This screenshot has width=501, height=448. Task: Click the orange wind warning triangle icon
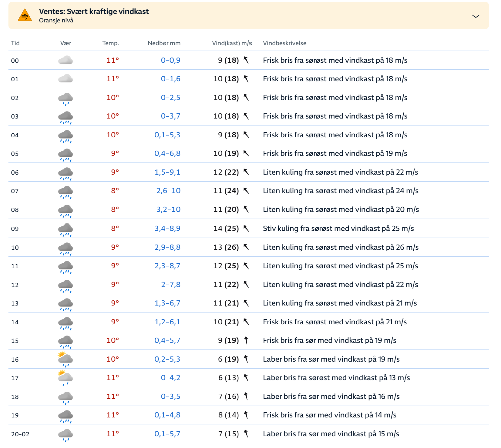tap(25, 15)
